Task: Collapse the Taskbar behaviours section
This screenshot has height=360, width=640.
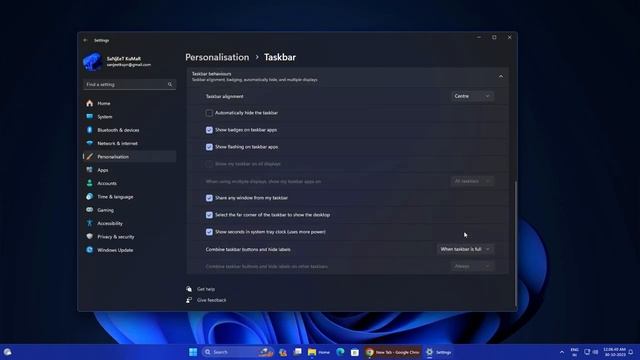Action: (x=501, y=76)
